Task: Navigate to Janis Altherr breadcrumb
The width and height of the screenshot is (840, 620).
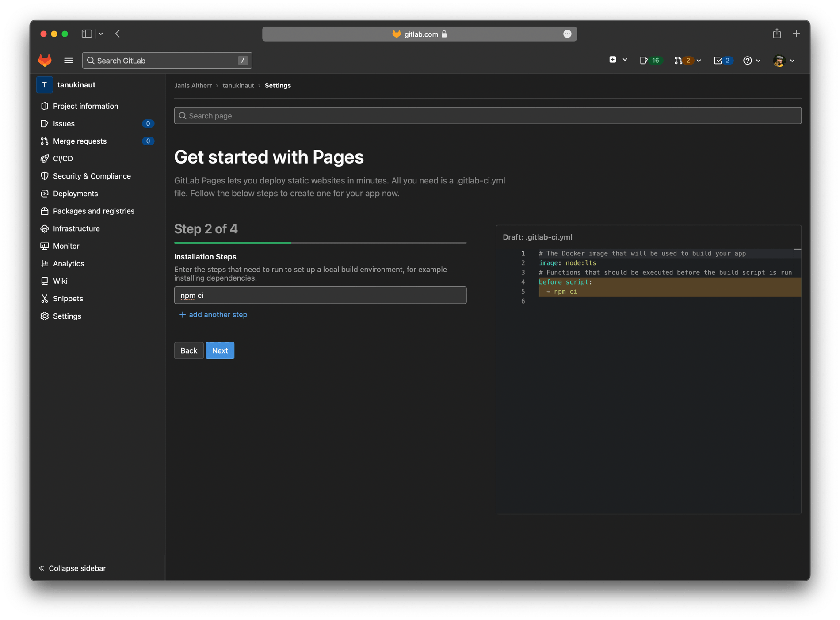Action: point(193,85)
